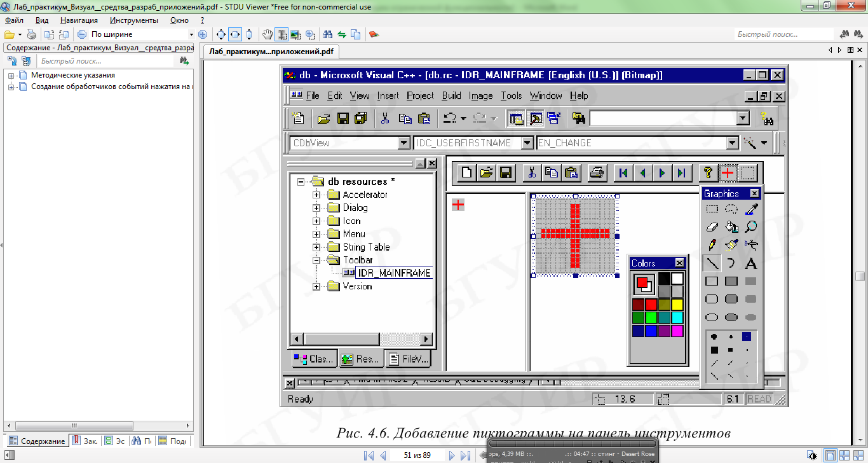The image size is (868, 463).
Task: Focus the top-right Быстрый поиск field
Action: [784, 34]
